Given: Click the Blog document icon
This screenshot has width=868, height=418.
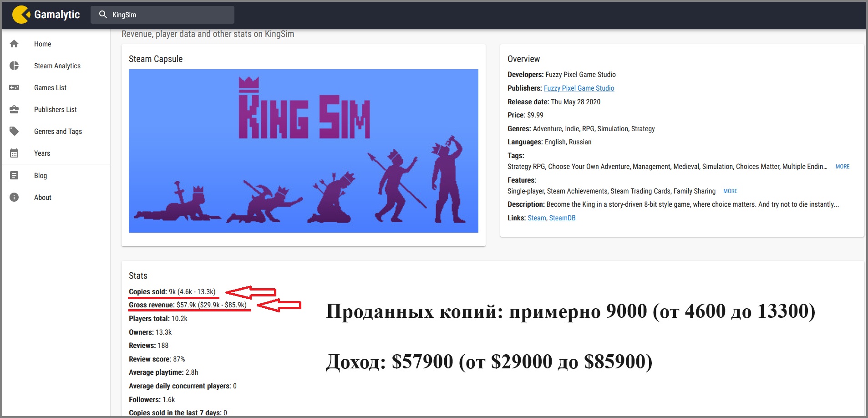Looking at the screenshot, I should click(x=14, y=175).
